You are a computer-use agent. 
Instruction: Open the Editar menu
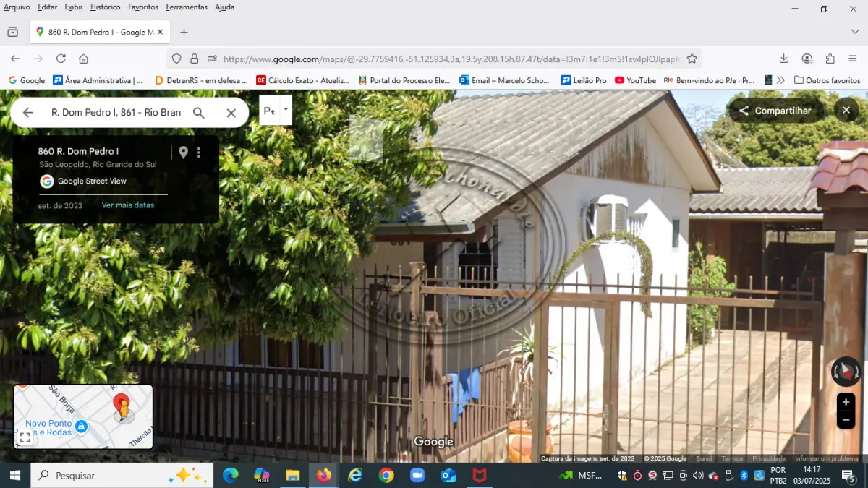(47, 7)
